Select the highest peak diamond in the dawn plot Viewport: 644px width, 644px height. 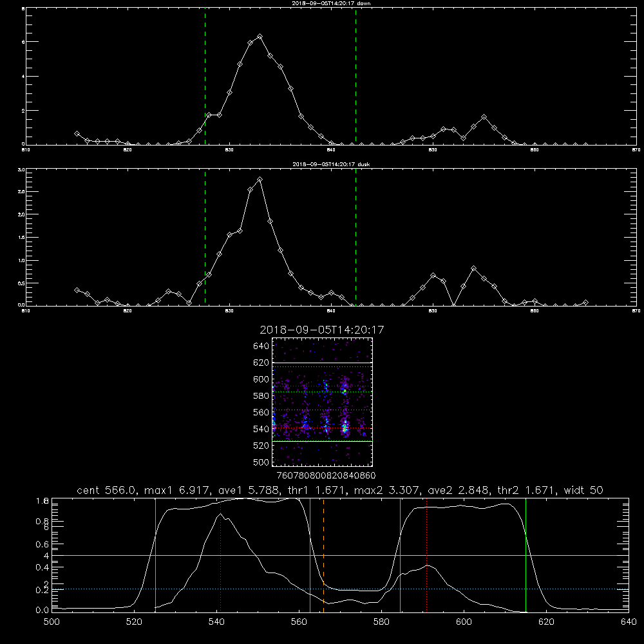[x=260, y=37]
